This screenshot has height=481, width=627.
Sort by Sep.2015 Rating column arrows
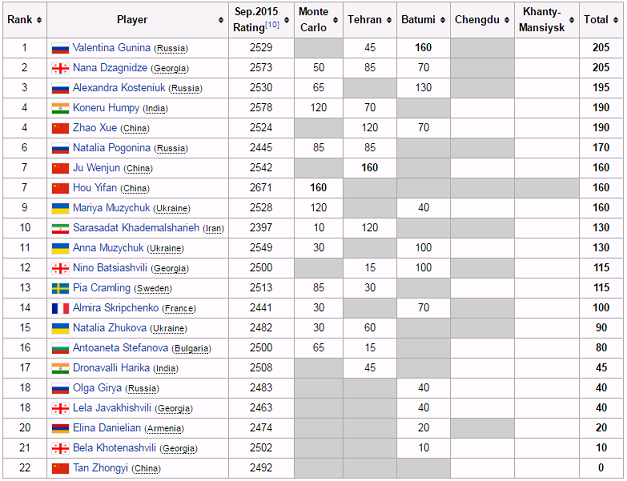[x=285, y=20]
